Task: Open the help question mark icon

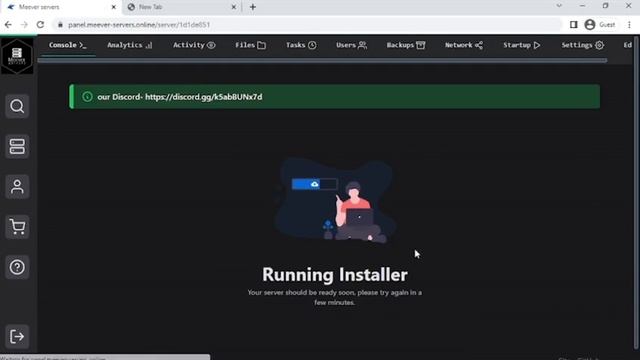Action: coord(17,267)
